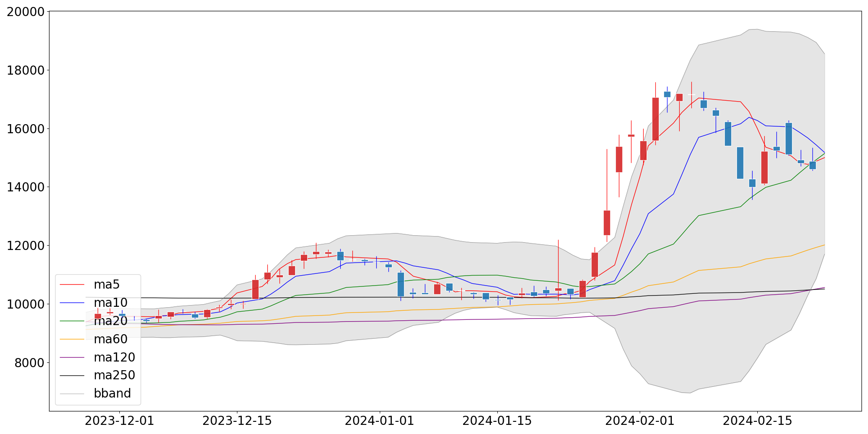
Task: Click the black ma250 legend line sample
Action: [x=72, y=375]
